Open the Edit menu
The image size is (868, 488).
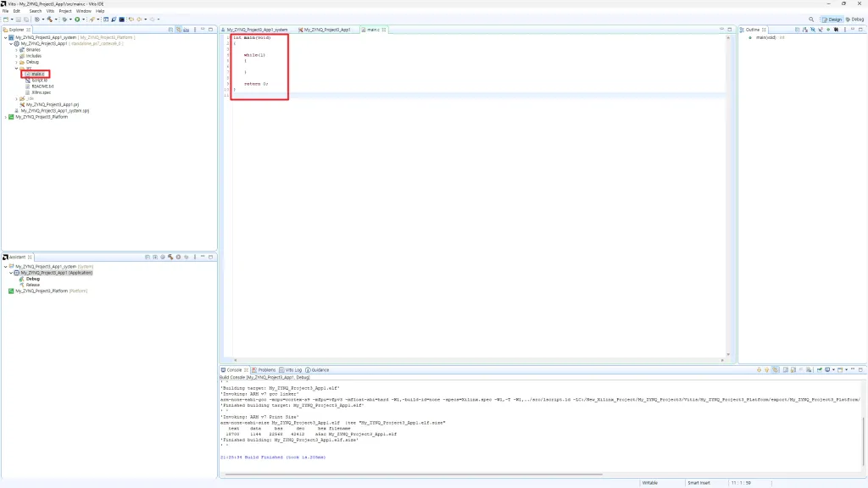click(17, 11)
